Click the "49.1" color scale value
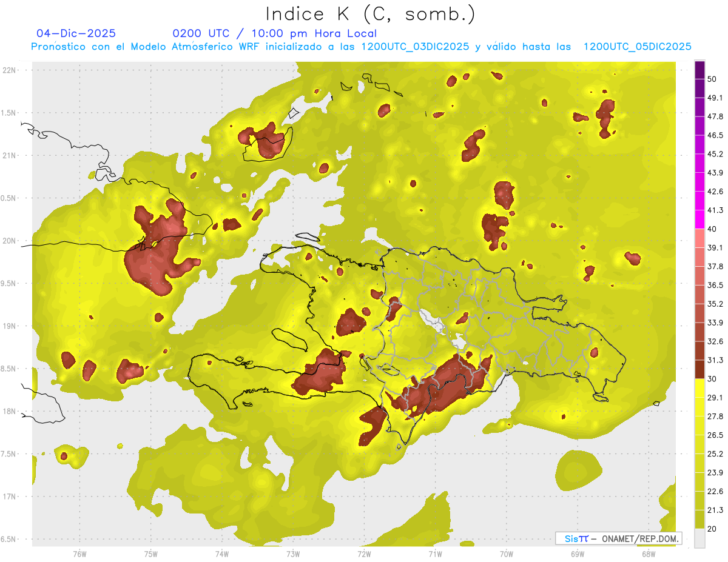This screenshot has height=562, width=728. point(715,98)
